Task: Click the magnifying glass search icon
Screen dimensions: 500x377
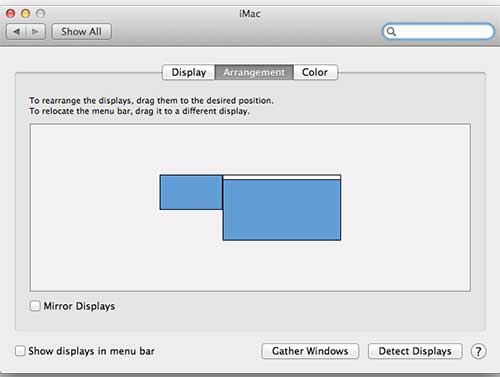Action: click(391, 32)
